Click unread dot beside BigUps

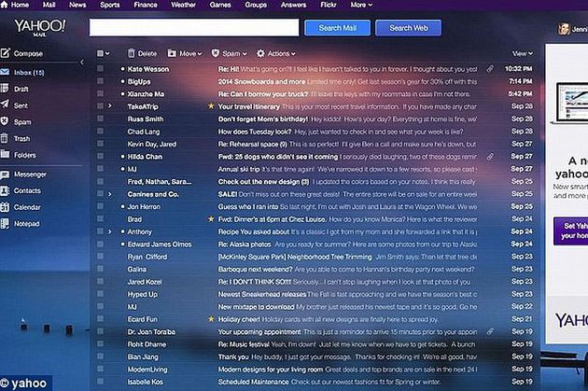[x=122, y=81]
